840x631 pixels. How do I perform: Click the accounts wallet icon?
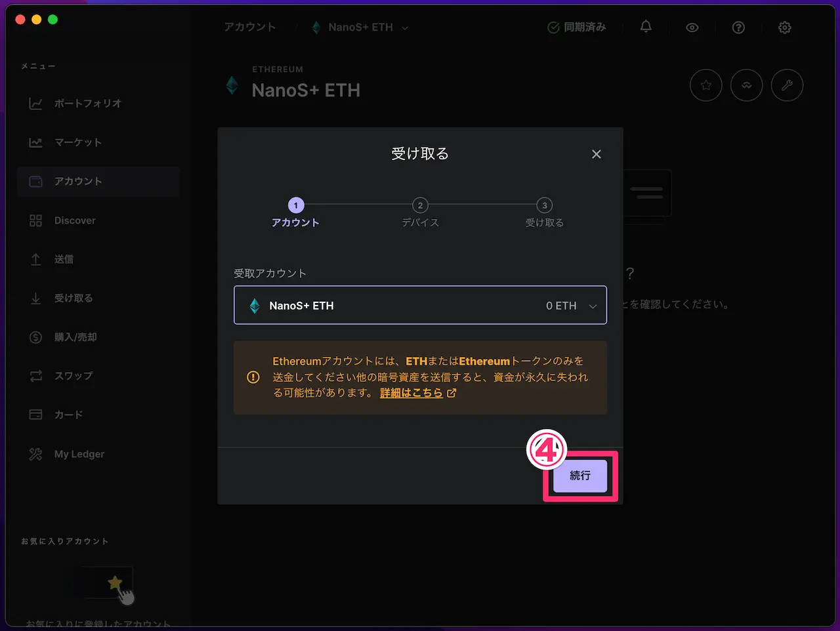point(36,182)
